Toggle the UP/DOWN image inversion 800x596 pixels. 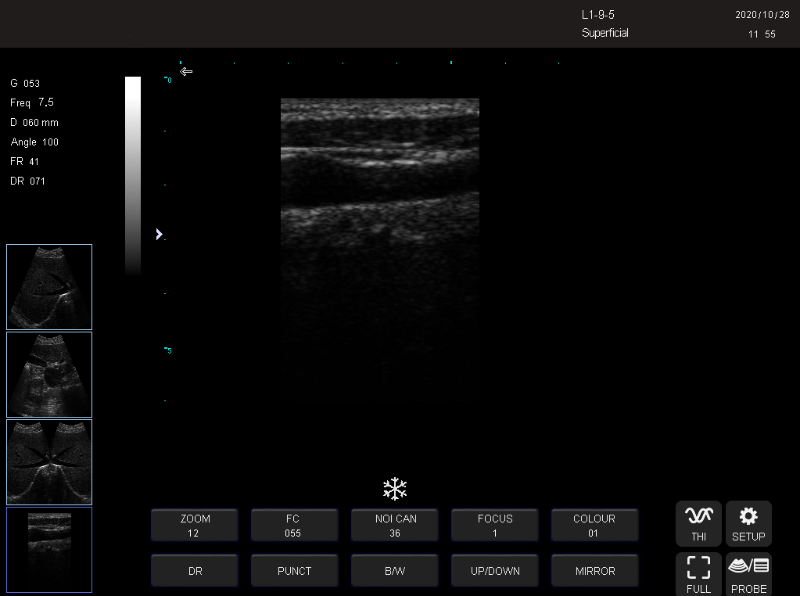click(x=495, y=571)
